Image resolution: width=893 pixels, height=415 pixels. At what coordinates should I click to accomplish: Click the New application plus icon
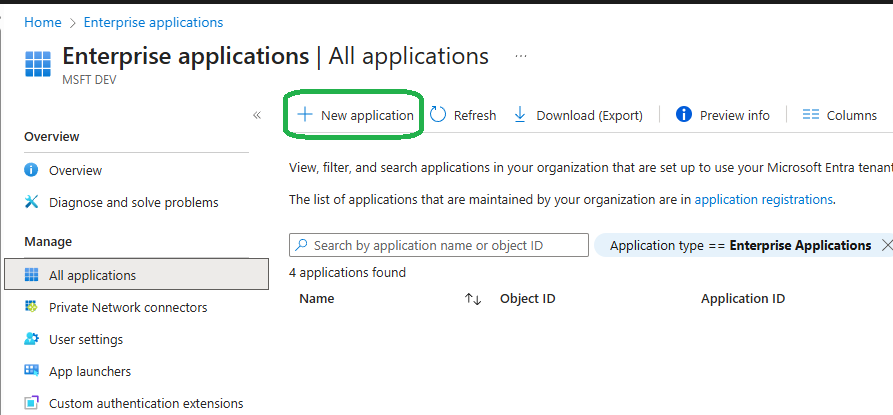coord(305,115)
